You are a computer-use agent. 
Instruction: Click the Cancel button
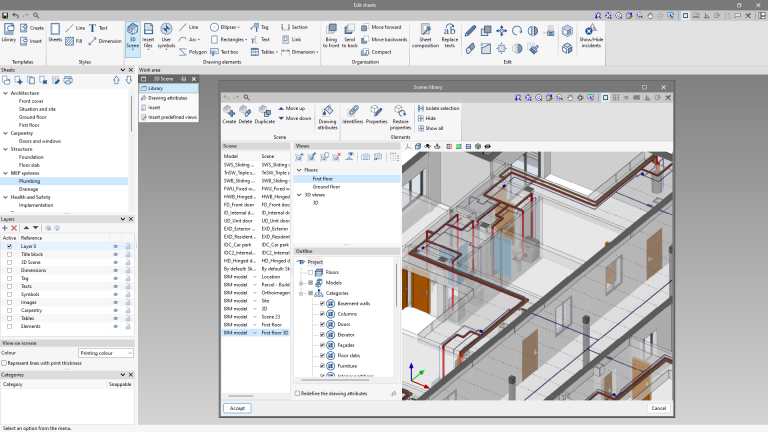pyautogui.click(x=658, y=408)
